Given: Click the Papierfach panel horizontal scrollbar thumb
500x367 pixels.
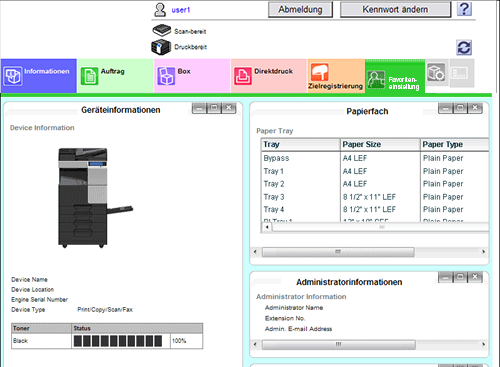Looking at the screenshot, I should 338,252.
